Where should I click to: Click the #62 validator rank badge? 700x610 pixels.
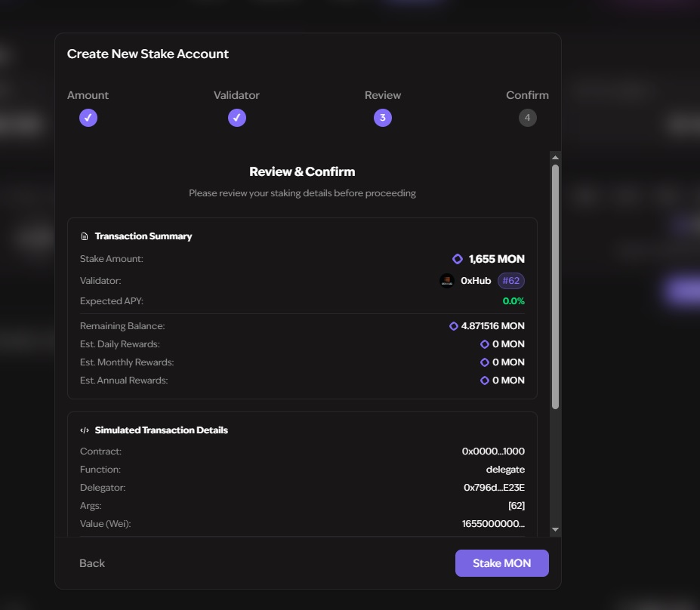click(511, 281)
